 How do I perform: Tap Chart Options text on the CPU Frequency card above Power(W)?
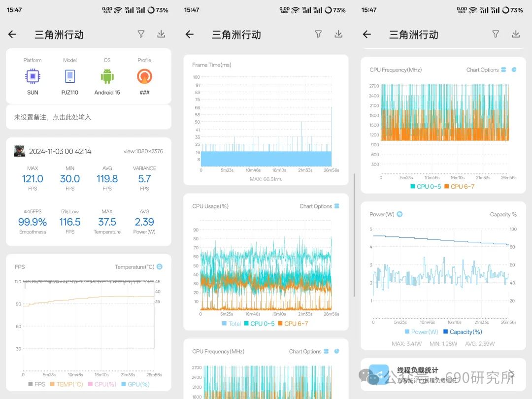tap(482, 69)
